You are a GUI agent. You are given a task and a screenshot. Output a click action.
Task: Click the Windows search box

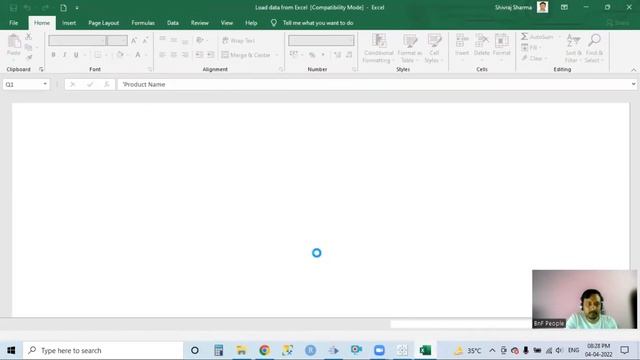point(103,350)
